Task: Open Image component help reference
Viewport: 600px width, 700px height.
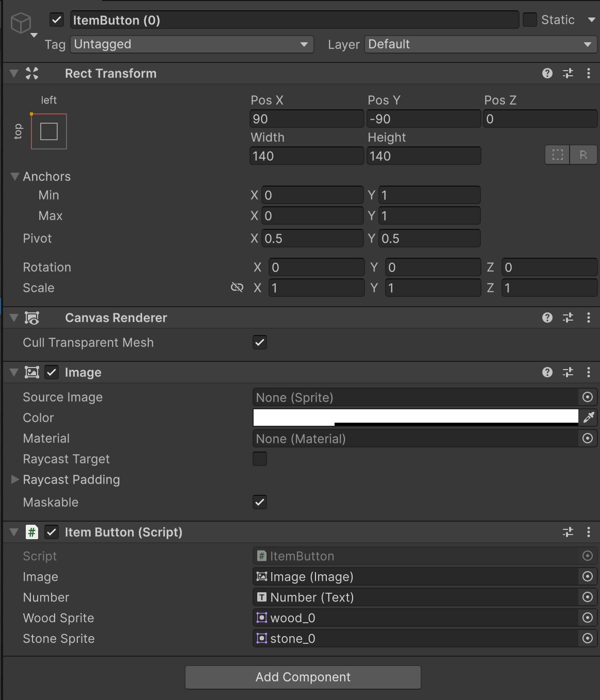Action: pos(547,372)
